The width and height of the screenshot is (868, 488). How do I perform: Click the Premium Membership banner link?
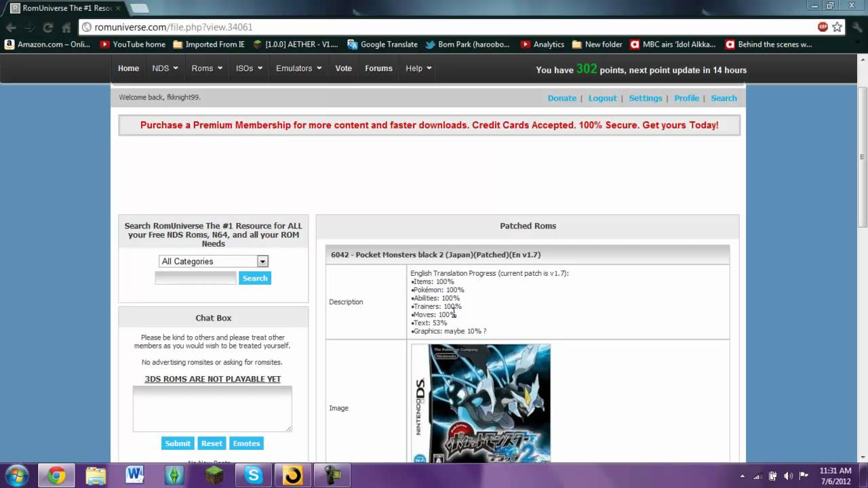429,125
